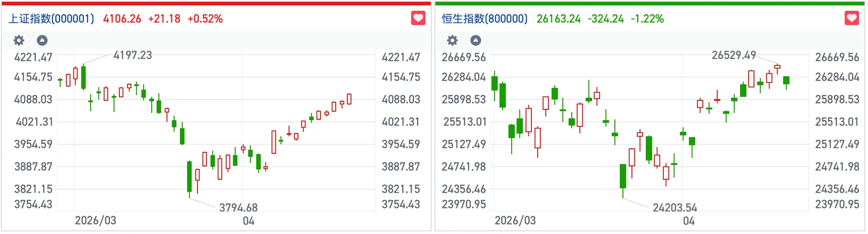Viewport: 868px width, 234px height.
Task: Toggle favorite heart for 上证指数
Action: coord(418,18)
